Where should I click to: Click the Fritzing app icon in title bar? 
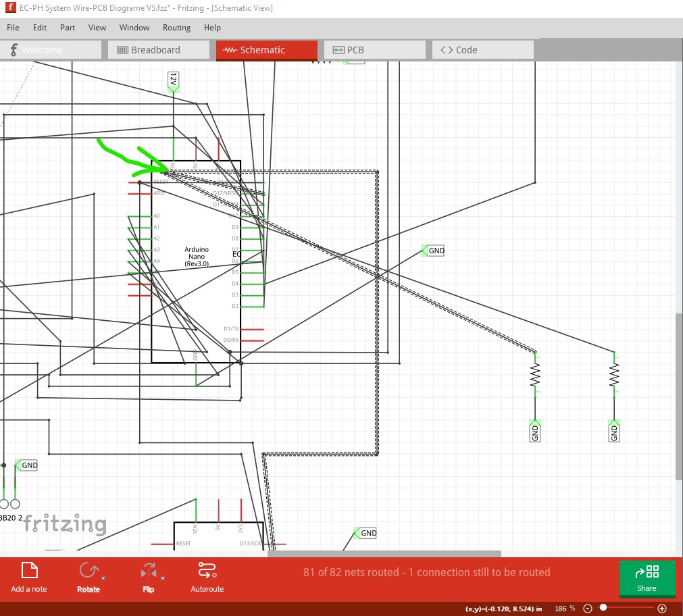pos(10,7)
